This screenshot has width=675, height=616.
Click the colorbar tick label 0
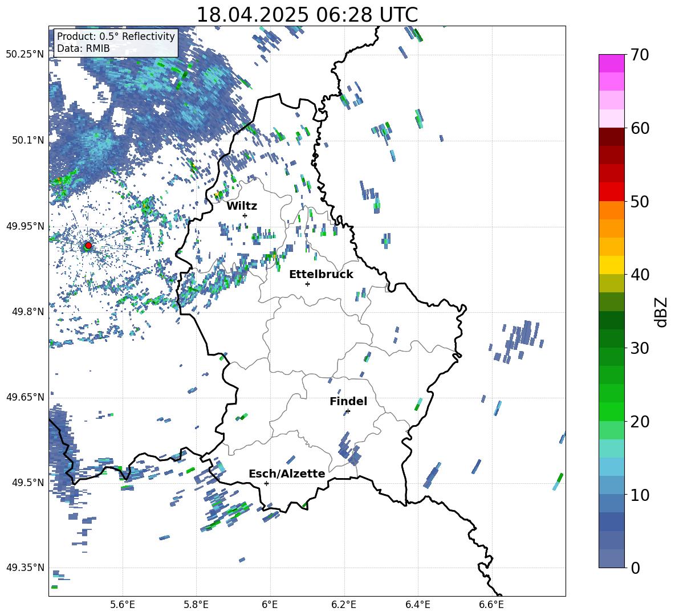[635, 568]
